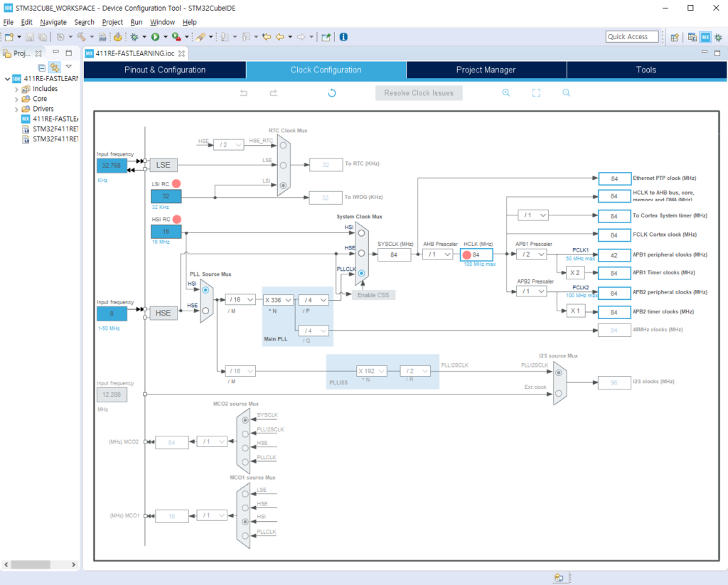The width and height of the screenshot is (728, 585).
Task: Open the Project menu
Action: (112, 22)
